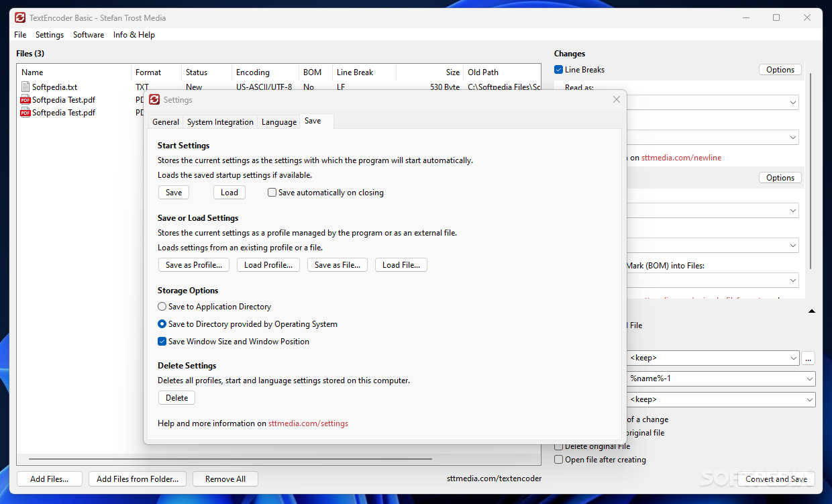Click the BOM column header
Viewport: 832px width, 504px height.
tap(315, 72)
